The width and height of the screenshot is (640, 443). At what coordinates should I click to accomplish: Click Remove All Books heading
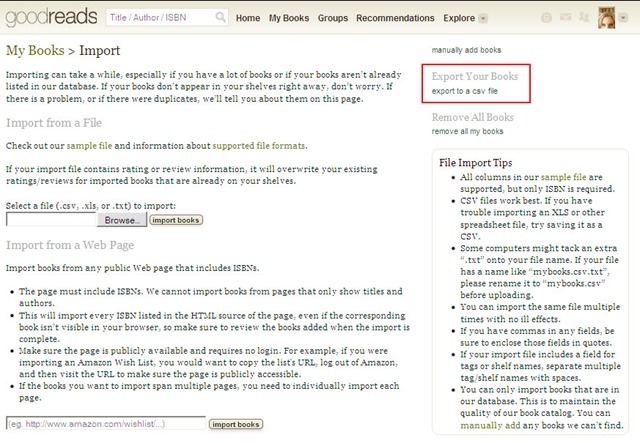[x=473, y=117]
